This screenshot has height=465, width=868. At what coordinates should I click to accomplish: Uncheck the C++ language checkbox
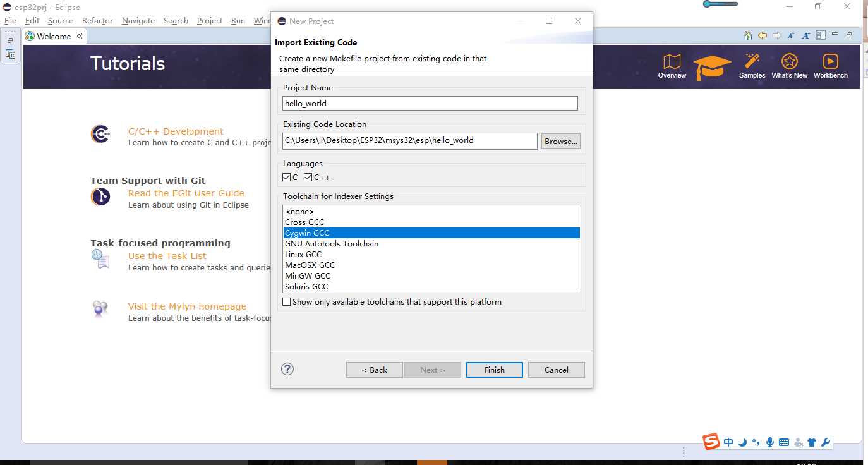[x=308, y=178]
